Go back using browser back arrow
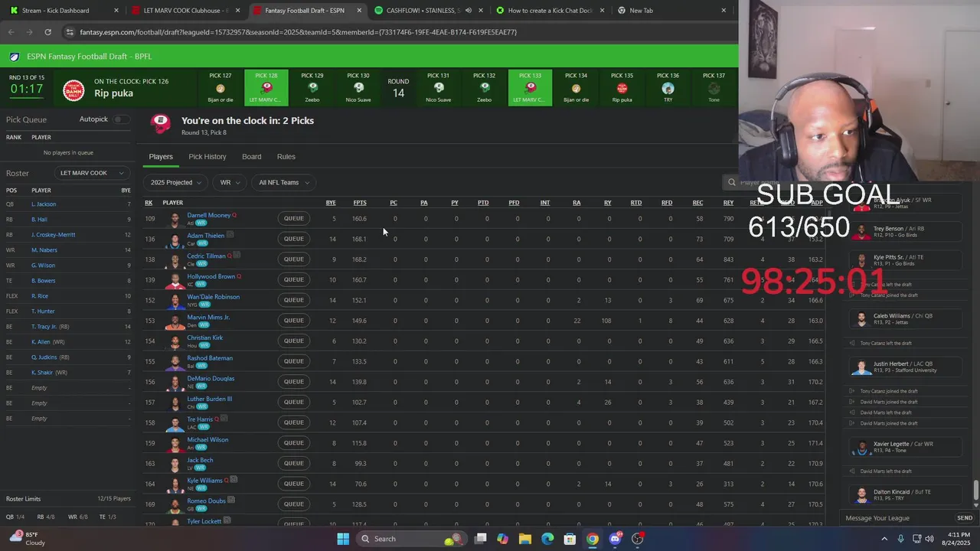 11,32
